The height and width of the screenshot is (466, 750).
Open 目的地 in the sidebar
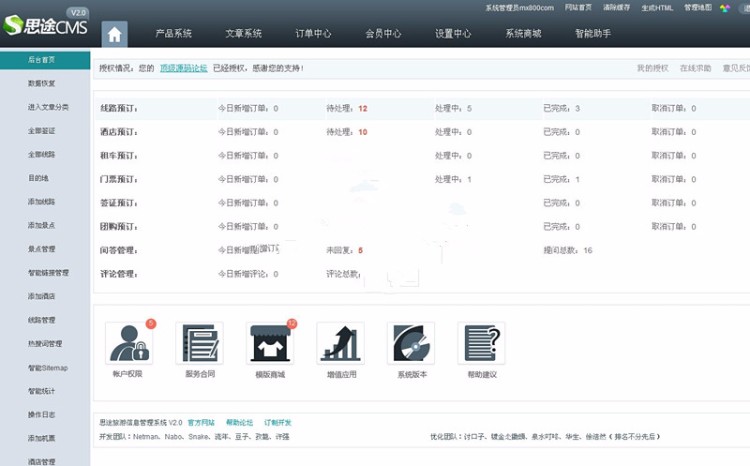point(38,178)
